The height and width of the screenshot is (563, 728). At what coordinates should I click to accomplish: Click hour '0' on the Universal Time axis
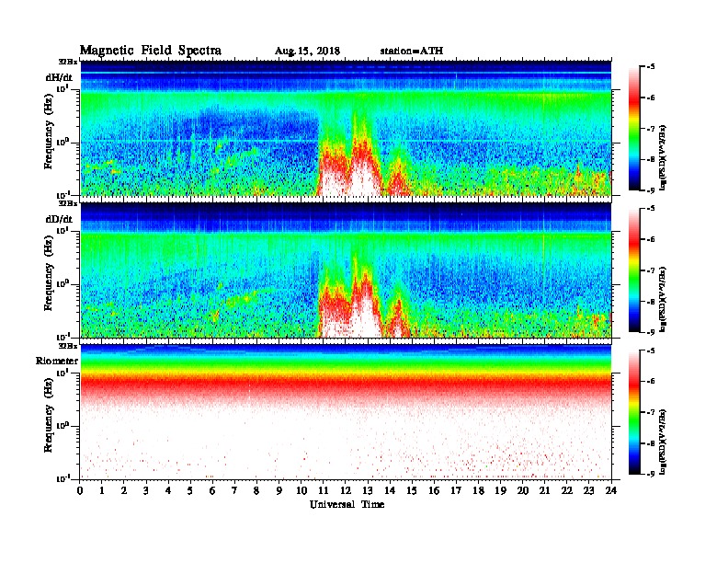[x=80, y=490]
